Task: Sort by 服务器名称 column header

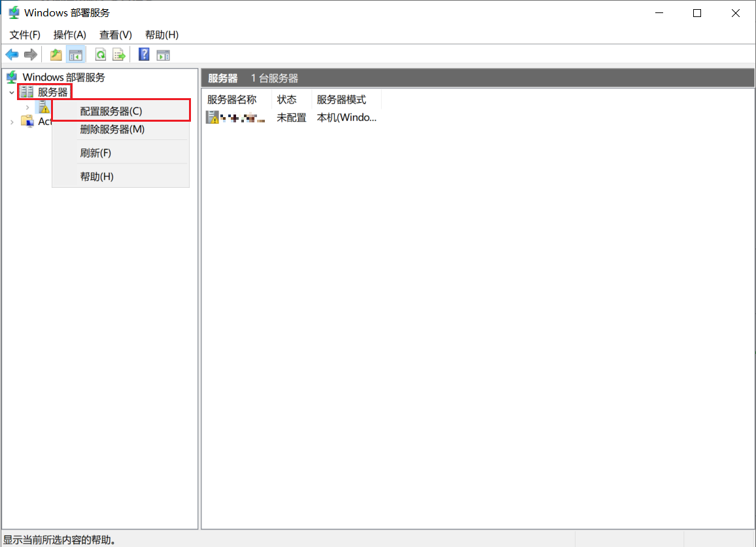Action: click(x=236, y=99)
